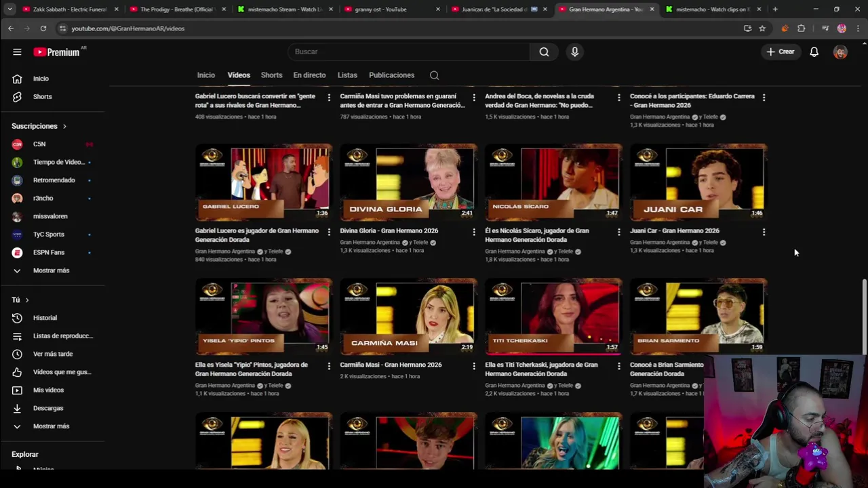Viewport: 868px width, 488px height.
Task: Open the notifications bell
Action: [814, 52]
